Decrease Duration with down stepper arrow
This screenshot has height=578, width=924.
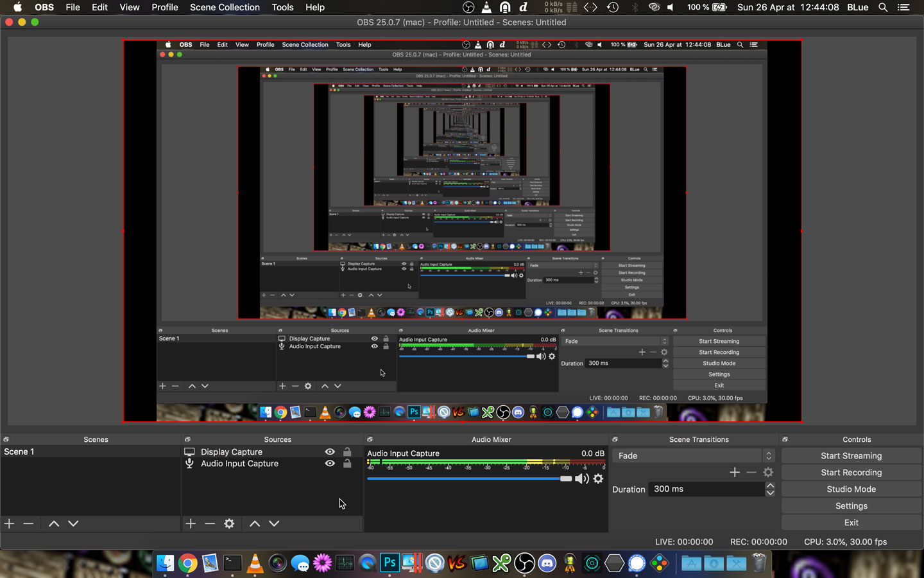tap(770, 493)
